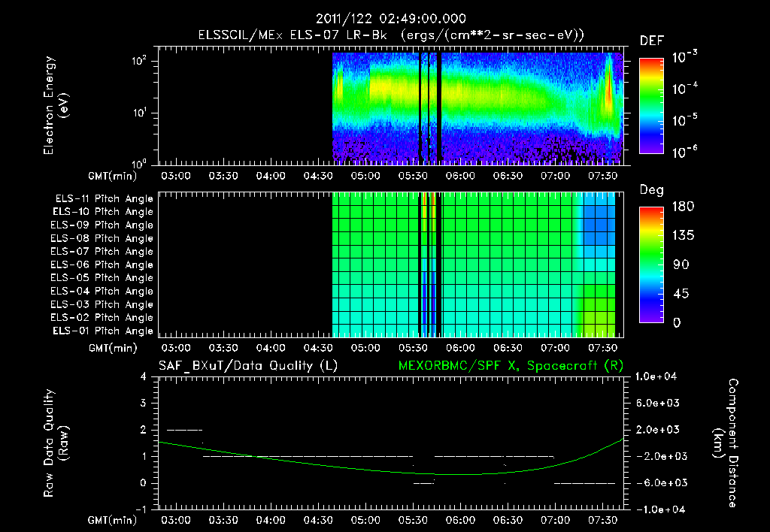Select the ELS-10 Pitch Angle row label
This screenshot has height=532, width=770.
pos(103,212)
